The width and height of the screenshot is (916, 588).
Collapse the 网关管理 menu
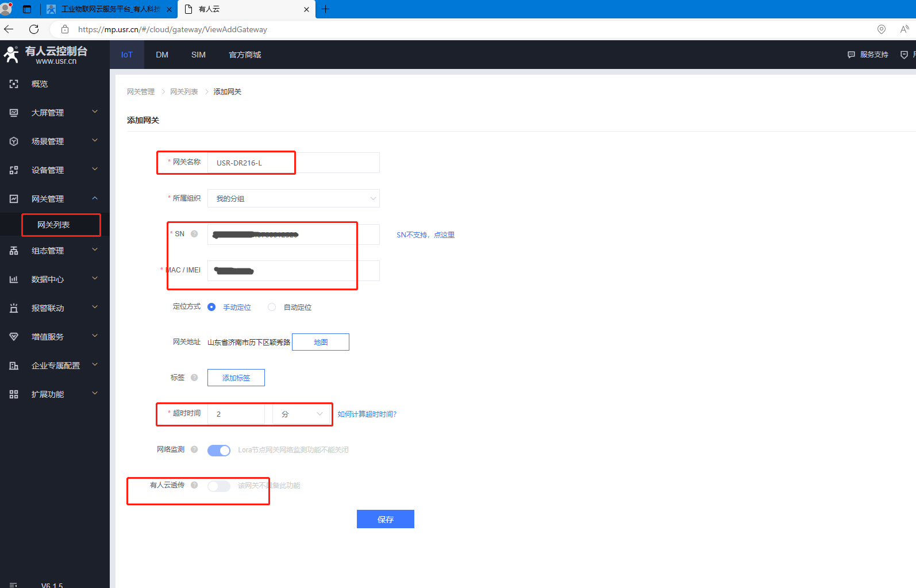click(x=95, y=198)
